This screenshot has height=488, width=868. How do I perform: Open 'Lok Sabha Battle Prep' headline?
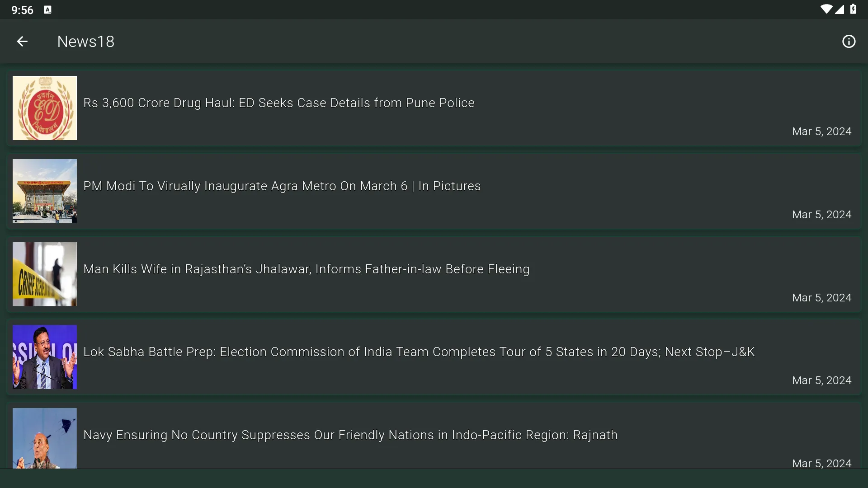click(419, 352)
